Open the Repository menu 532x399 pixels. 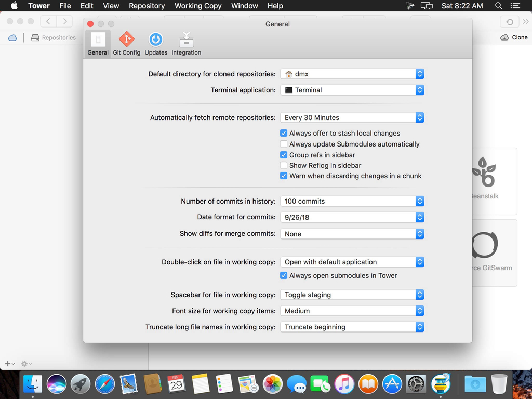[x=147, y=6]
